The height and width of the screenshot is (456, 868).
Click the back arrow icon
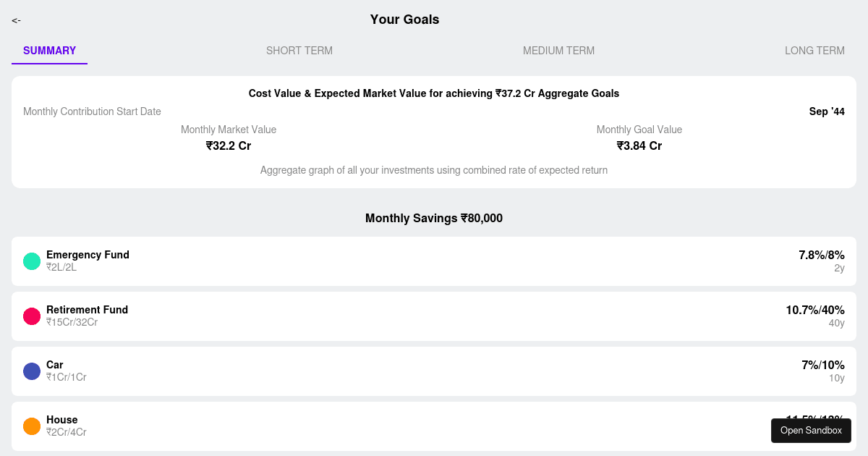(x=16, y=20)
